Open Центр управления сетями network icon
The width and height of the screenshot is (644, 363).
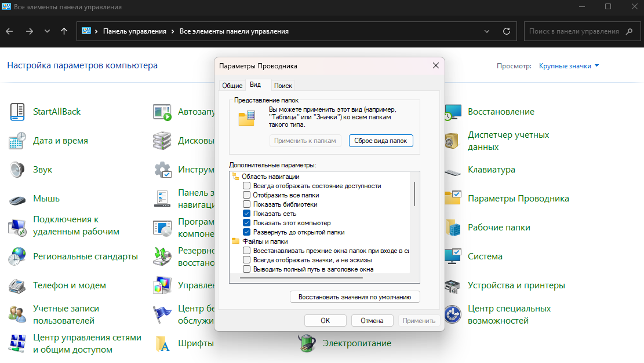[x=17, y=343]
